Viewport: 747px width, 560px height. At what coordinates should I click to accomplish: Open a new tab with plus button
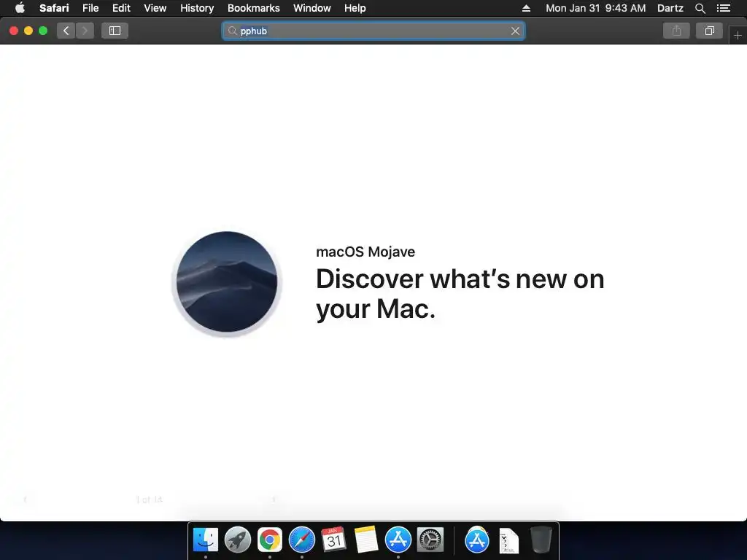point(738,36)
